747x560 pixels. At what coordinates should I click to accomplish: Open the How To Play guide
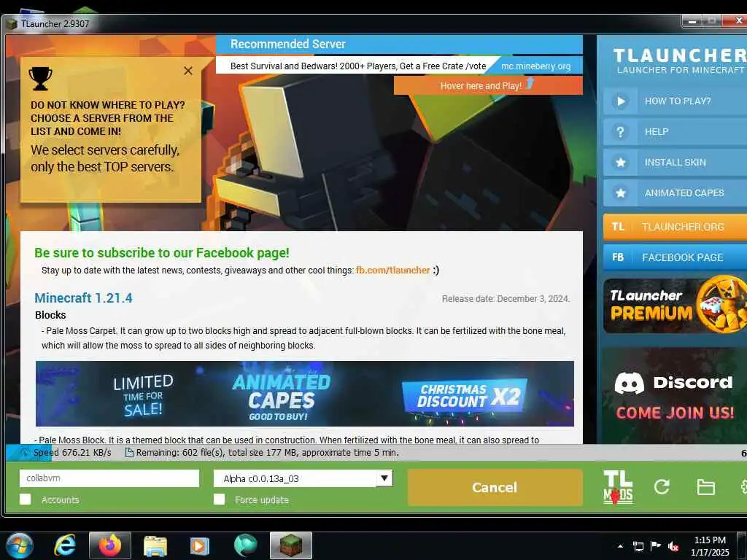pos(675,101)
